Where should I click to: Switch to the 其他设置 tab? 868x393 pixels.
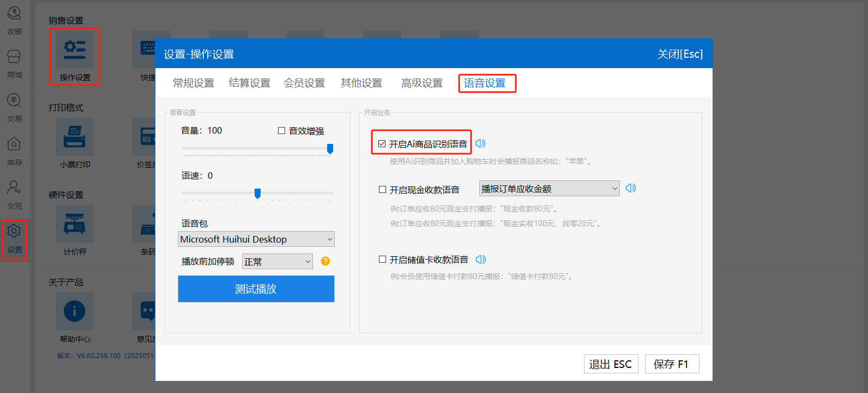click(361, 83)
